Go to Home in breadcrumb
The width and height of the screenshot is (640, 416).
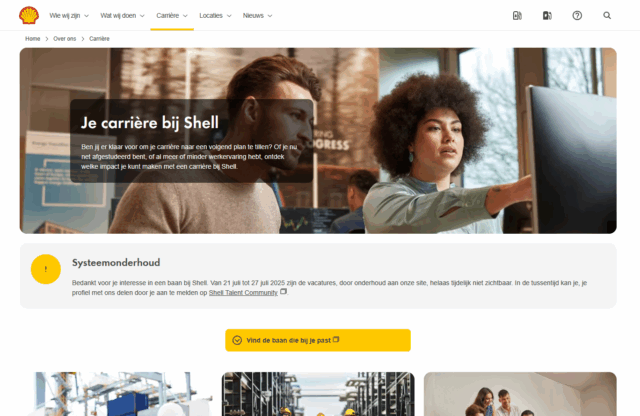[x=33, y=39]
